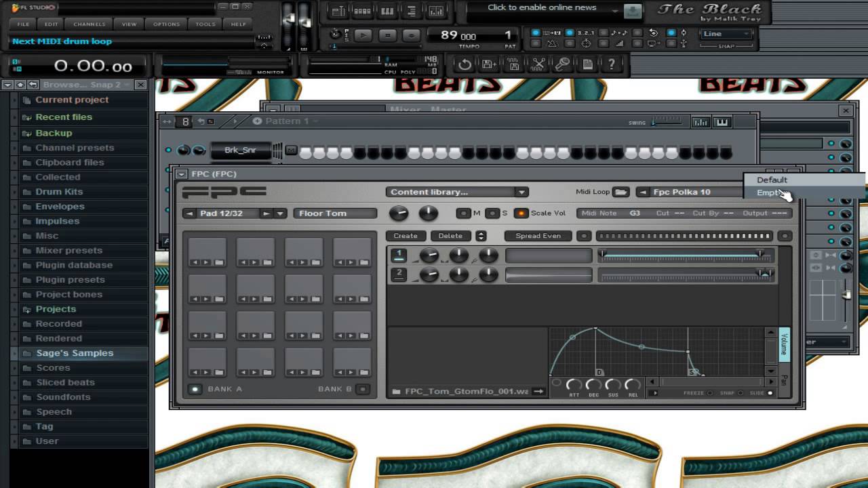The image size is (868, 488).
Task: Click the save-as-new-version icon
Action: tap(489, 64)
